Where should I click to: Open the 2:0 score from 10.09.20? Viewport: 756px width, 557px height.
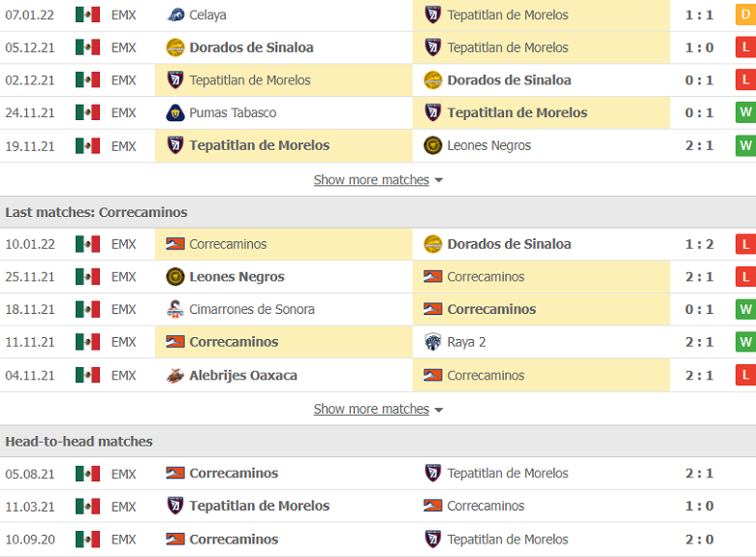[699, 540]
